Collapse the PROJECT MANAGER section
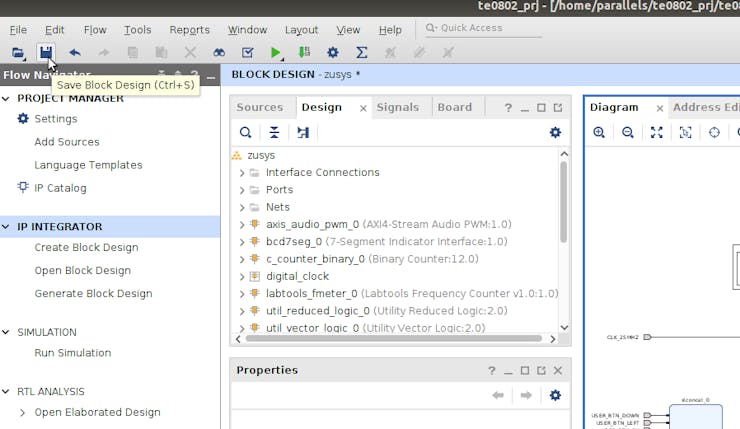Viewport: 740px width, 429px height. 6,99
